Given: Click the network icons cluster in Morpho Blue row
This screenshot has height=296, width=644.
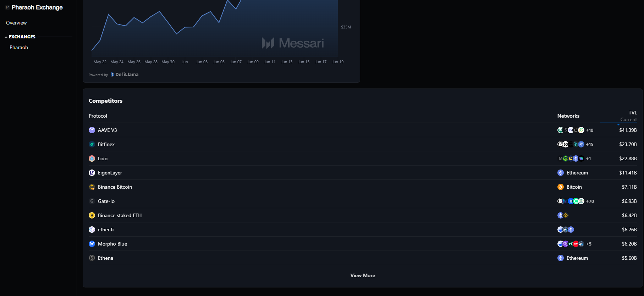Looking at the screenshot, I should [x=571, y=244].
